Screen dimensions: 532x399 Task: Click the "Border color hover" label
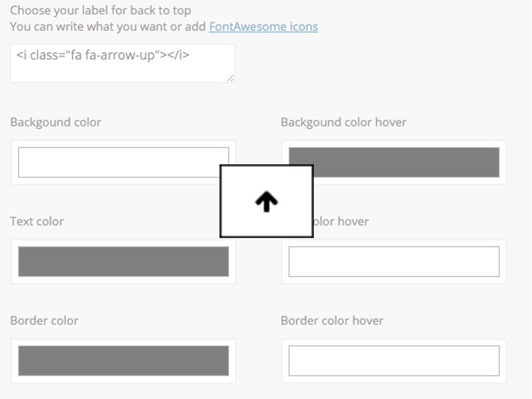coord(332,321)
